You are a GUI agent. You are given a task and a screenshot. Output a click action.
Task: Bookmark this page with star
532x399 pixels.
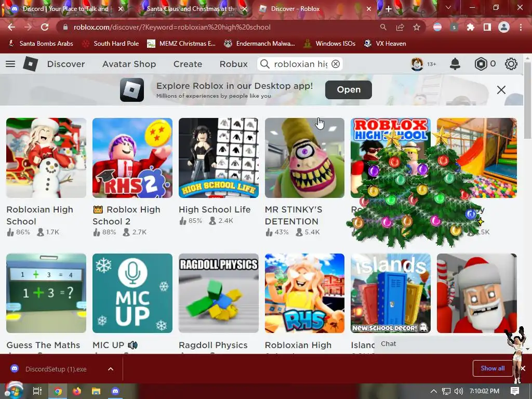coord(417,27)
